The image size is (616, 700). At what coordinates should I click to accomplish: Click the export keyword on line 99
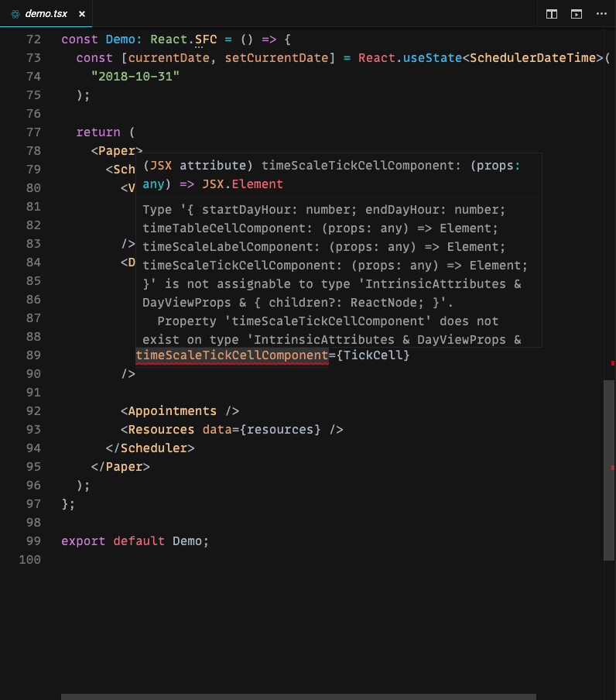[84, 541]
